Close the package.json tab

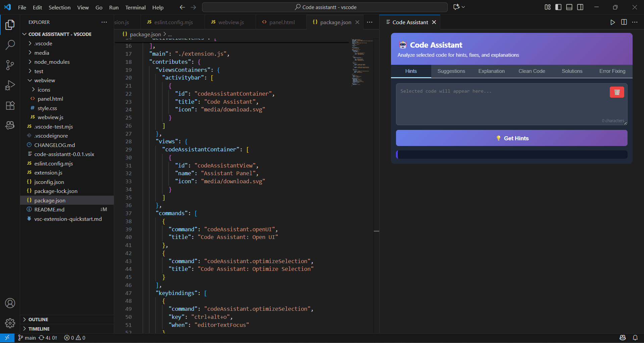(x=357, y=22)
